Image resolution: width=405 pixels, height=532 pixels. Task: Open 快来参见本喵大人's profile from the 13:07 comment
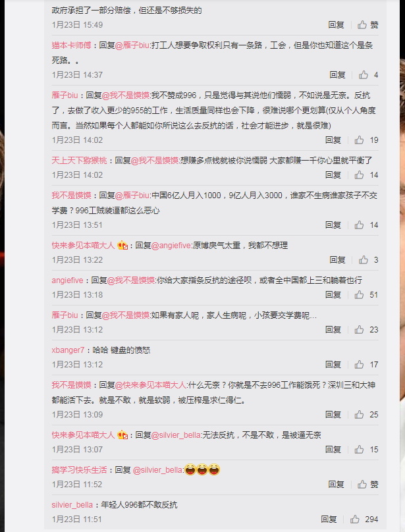click(x=83, y=435)
